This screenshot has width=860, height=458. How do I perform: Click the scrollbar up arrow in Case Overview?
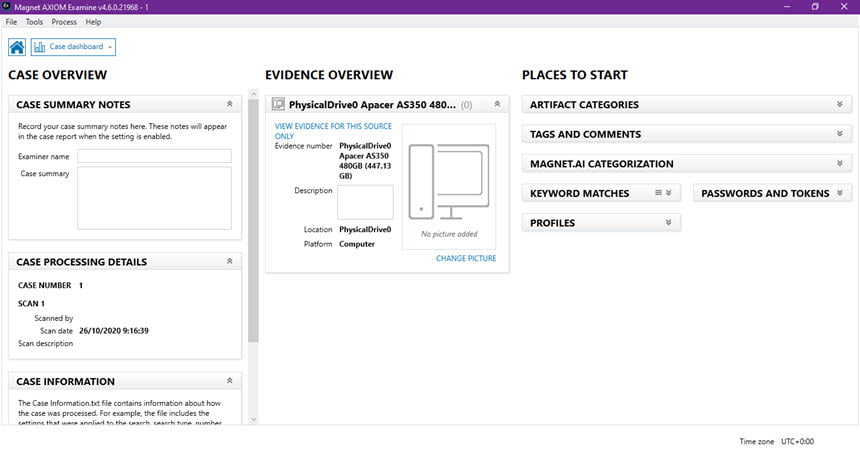253,94
